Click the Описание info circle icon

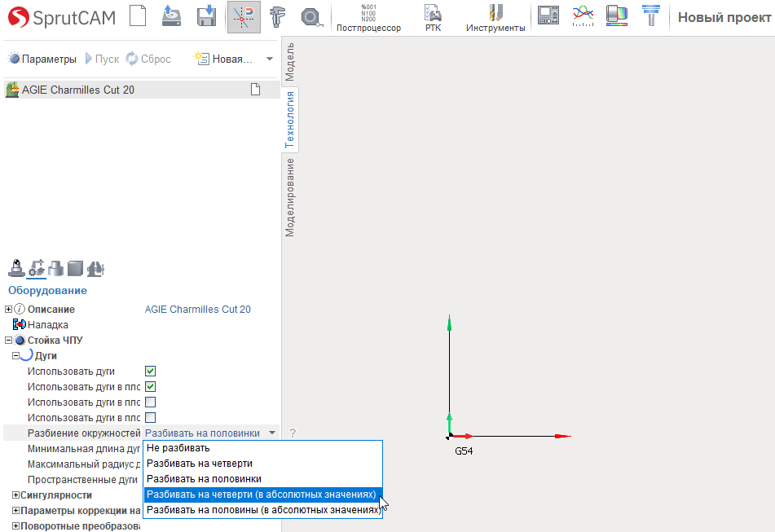pos(20,310)
